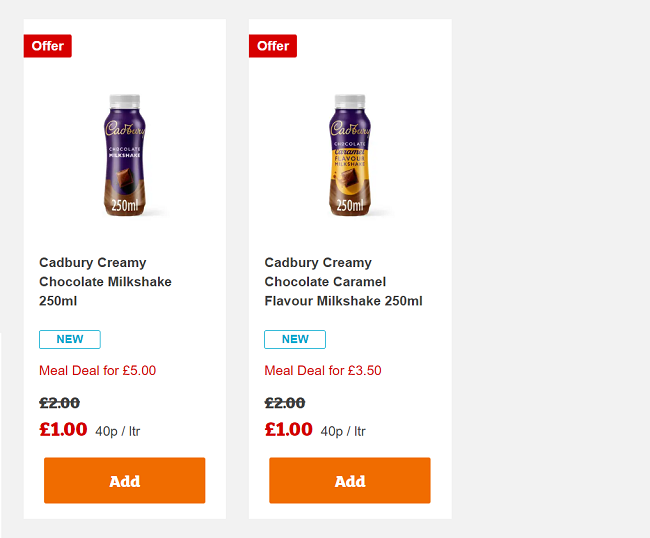Click the £1.00 price for Caramel Milkshake
The image size is (650, 538).
coord(288,430)
